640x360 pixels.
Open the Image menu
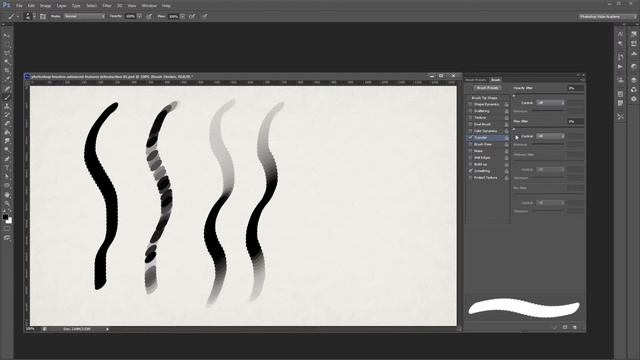pyautogui.click(x=45, y=6)
